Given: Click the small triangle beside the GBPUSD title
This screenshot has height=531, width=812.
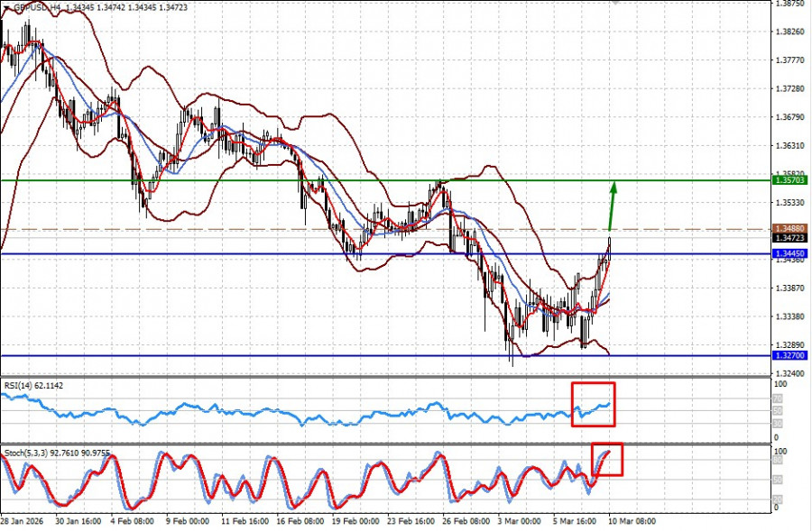Looking at the screenshot, I should tap(5, 8).
